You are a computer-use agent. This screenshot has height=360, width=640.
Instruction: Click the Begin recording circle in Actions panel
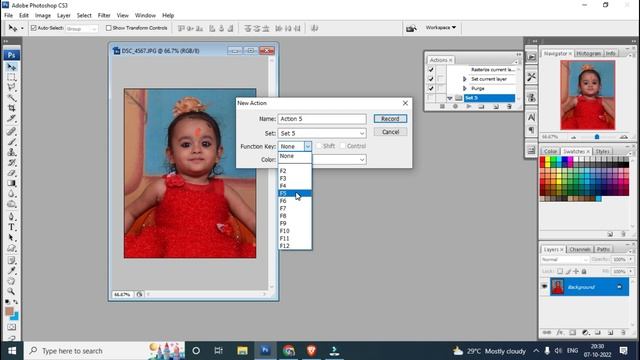pos(455,107)
